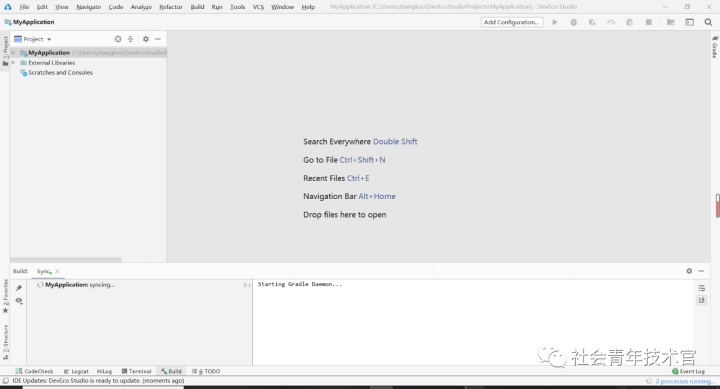Open Build panel gear settings

[x=689, y=271]
